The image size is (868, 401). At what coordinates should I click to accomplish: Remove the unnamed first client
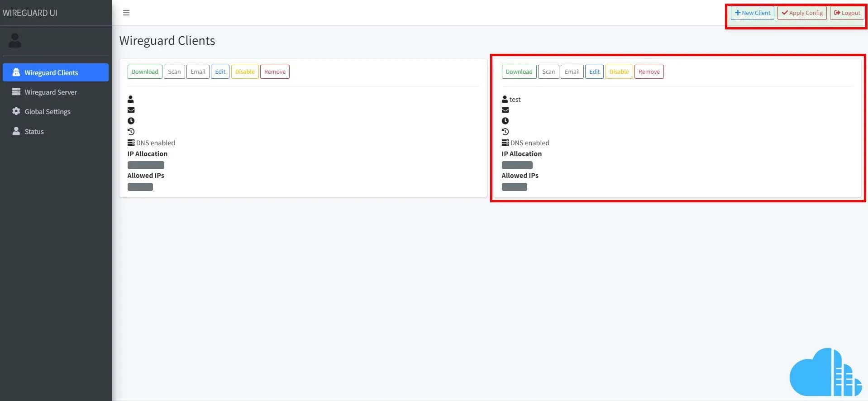[x=275, y=72]
